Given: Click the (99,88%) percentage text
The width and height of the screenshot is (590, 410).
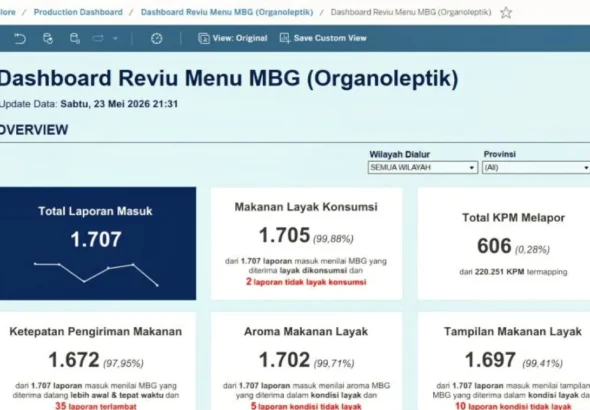Looking at the screenshot, I should pos(333,238).
